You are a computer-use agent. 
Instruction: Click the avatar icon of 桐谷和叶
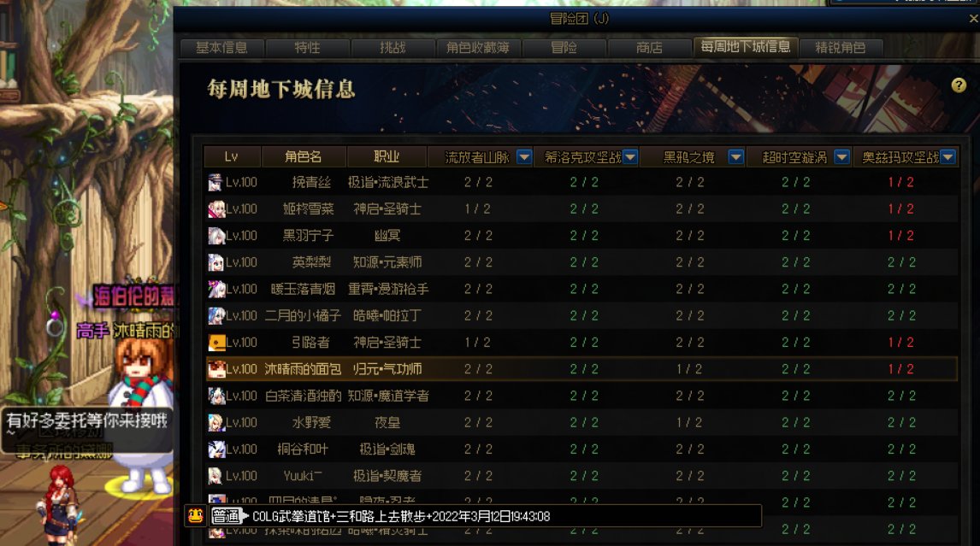tap(216, 449)
